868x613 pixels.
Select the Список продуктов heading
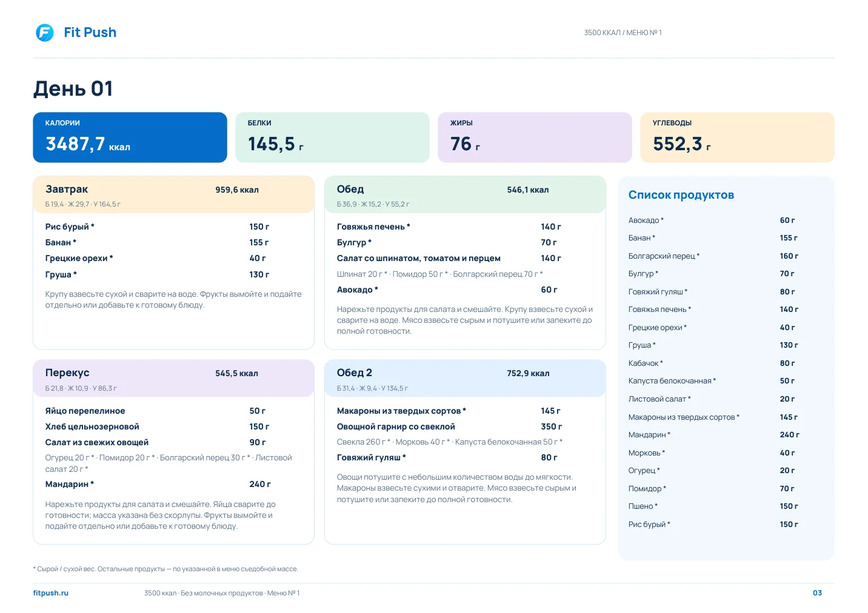click(681, 195)
